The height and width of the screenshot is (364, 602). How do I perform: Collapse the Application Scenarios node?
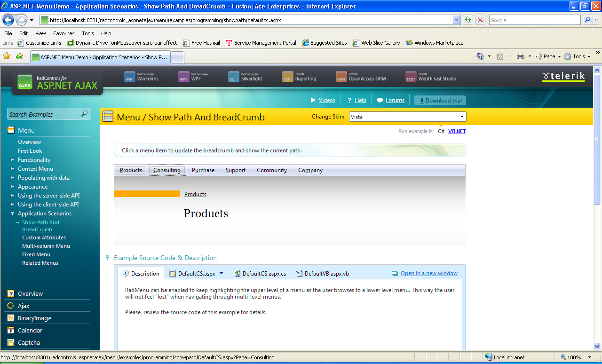coord(13,214)
